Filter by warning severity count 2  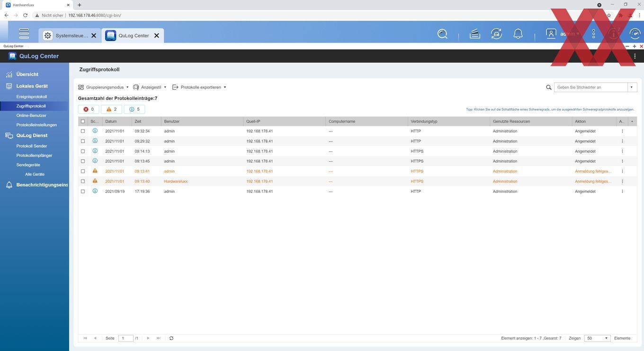(x=111, y=109)
